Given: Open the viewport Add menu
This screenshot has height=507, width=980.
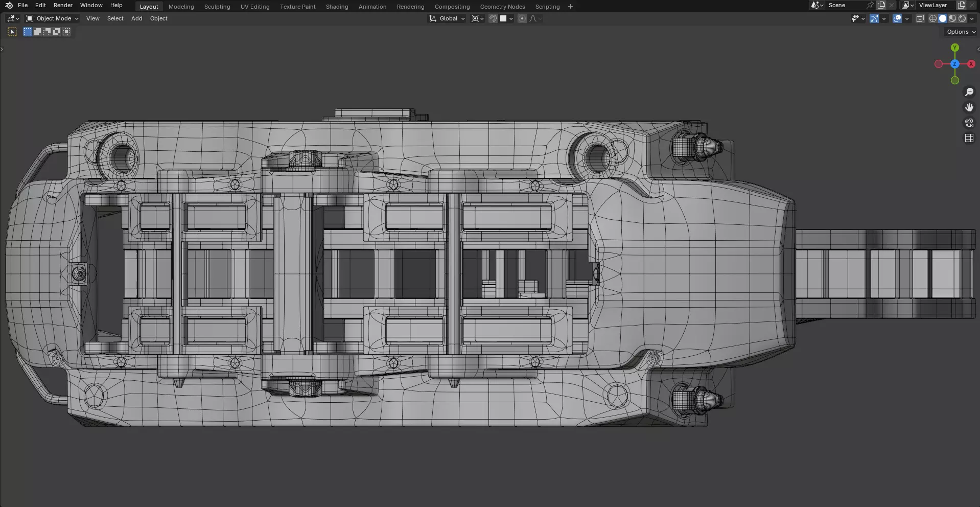Looking at the screenshot, I should point(137,18).
